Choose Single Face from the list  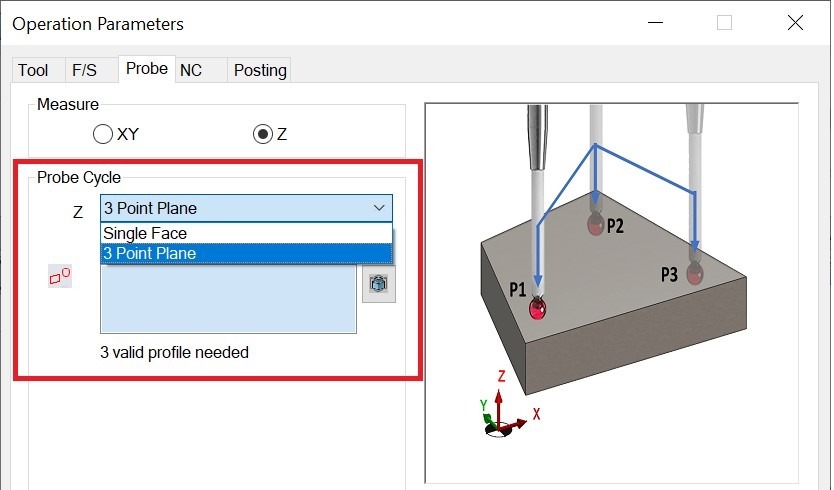click(246, 233)
